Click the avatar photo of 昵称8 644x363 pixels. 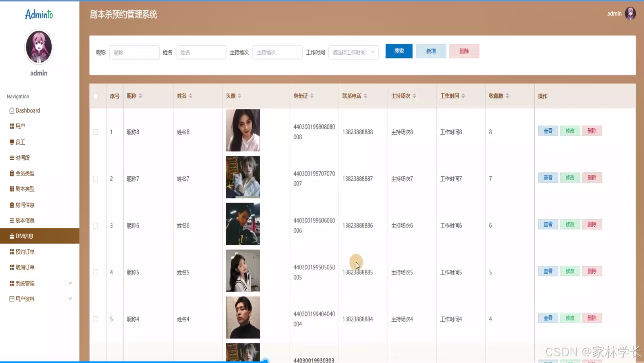coord(243,130)
